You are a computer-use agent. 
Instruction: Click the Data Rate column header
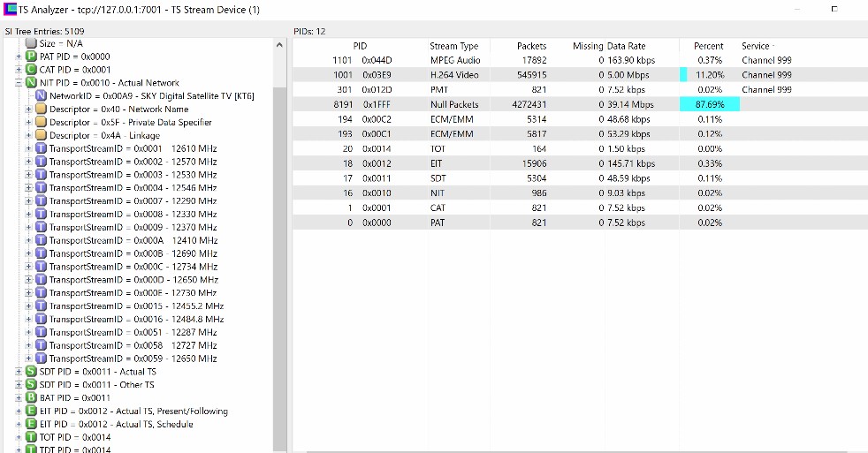[626, 46]
